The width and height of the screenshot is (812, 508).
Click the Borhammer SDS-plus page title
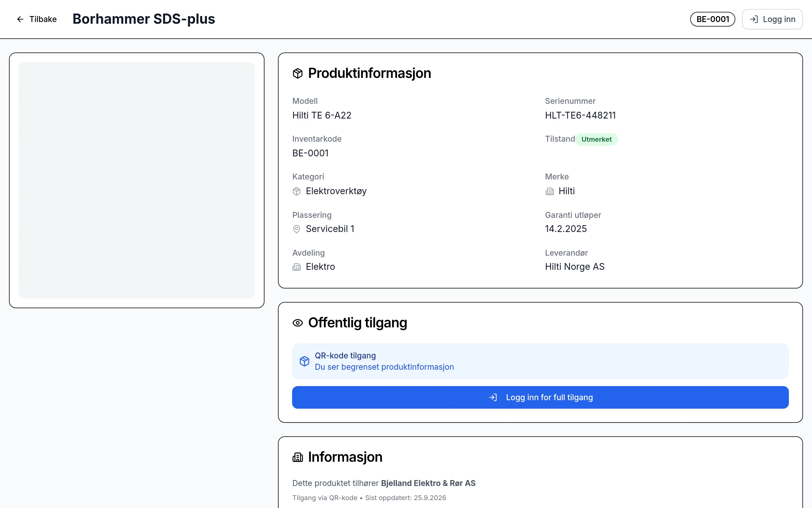[144, 19]
